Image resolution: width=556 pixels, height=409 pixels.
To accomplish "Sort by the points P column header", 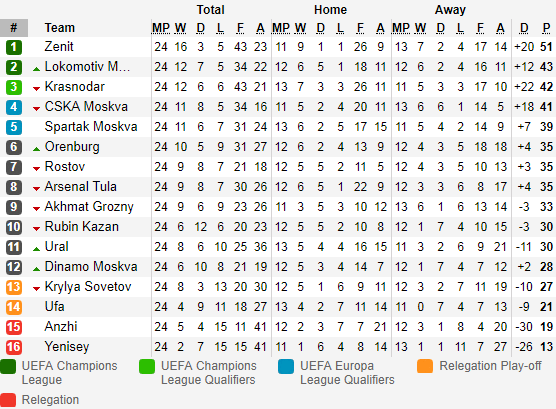I will pyautogui.click(x=546, y=28).
